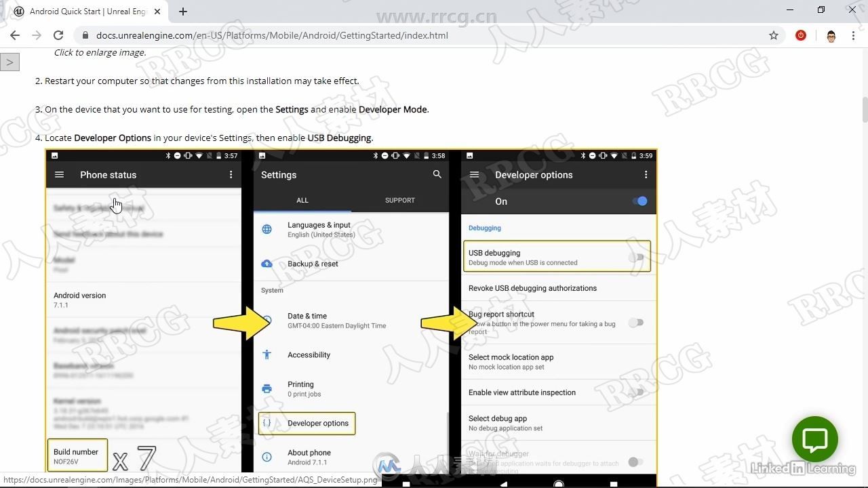Click the red power extension icon
The height and width of the screenshot is (488, 868).
click(x=801, y=35)
